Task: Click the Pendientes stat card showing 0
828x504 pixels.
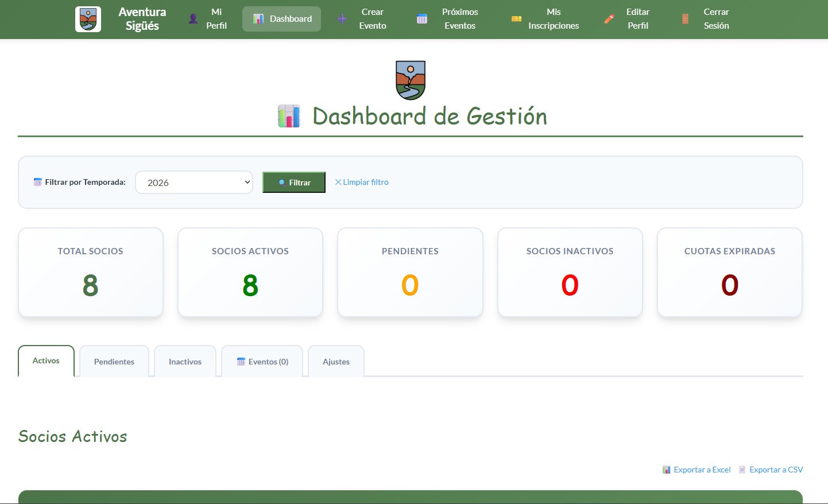Action: click(x=410, y=273)
